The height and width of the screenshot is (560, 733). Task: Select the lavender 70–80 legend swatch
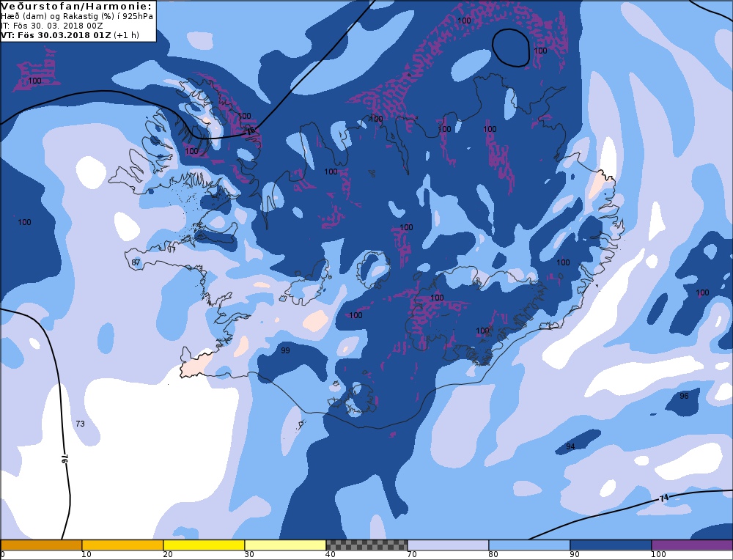pyautogui.click(x=448, y=545)
